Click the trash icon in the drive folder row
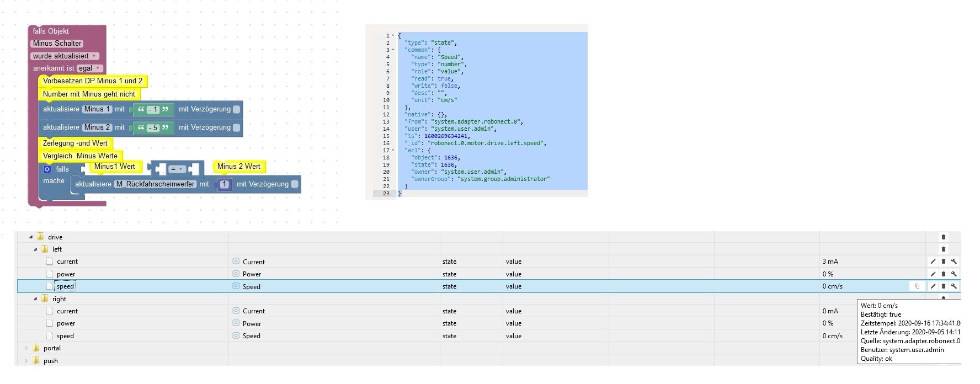Screen dimensions: 980x384 [943, 237]
